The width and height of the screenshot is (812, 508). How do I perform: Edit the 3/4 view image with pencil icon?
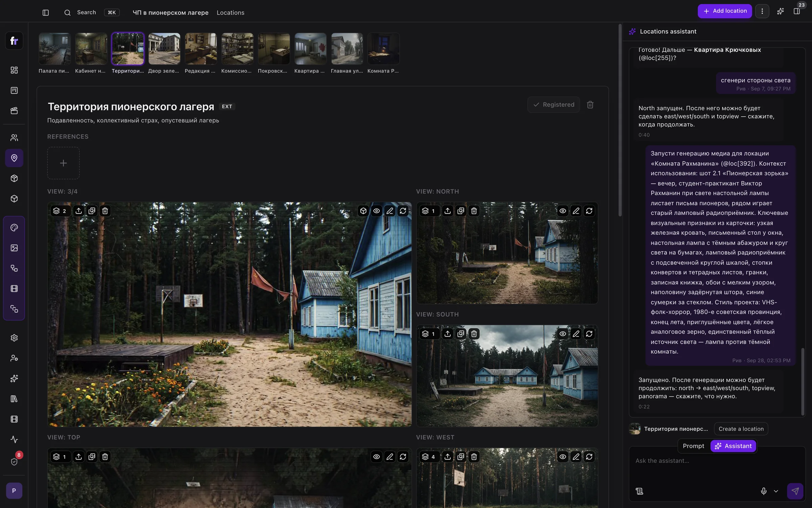[x=390, y=211]
